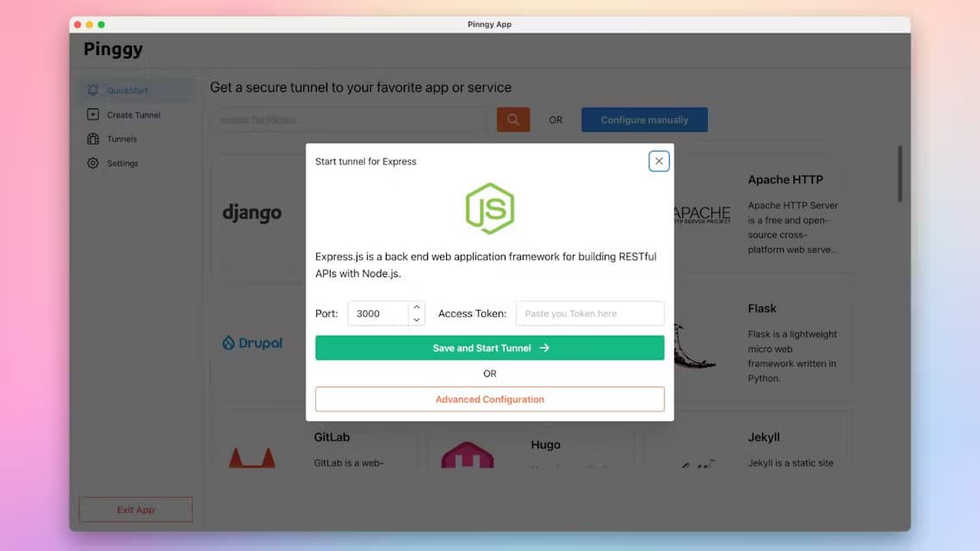Click the Hugo pink logo

coord(468,455)
